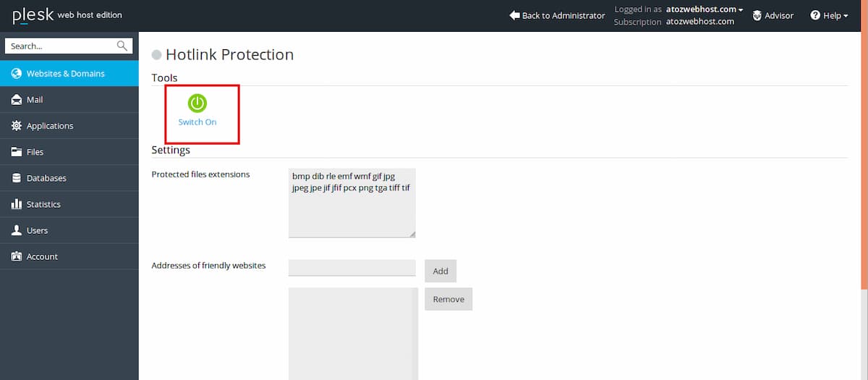Click the search magnifier icon
Viewport: 868px width, 380px height.
coord(122,46)
